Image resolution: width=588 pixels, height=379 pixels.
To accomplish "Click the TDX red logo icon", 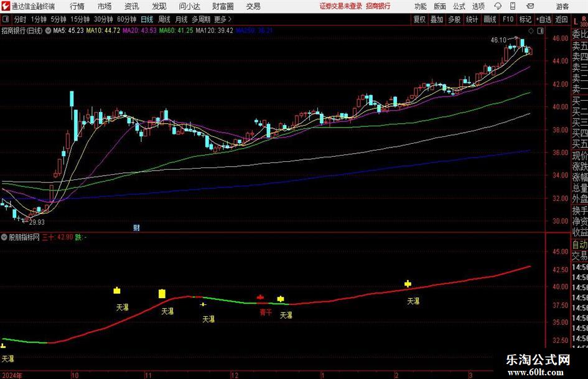I will (5, 6).
